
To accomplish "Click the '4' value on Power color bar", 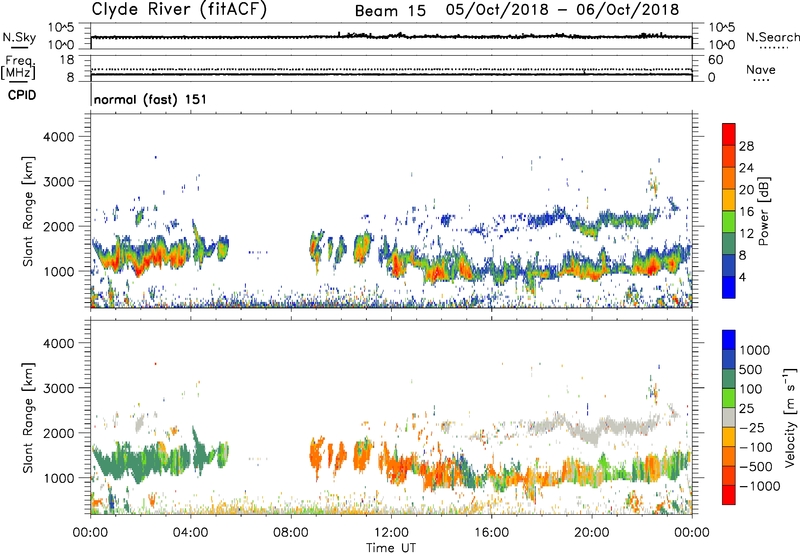I will click(x=742, y=277).
